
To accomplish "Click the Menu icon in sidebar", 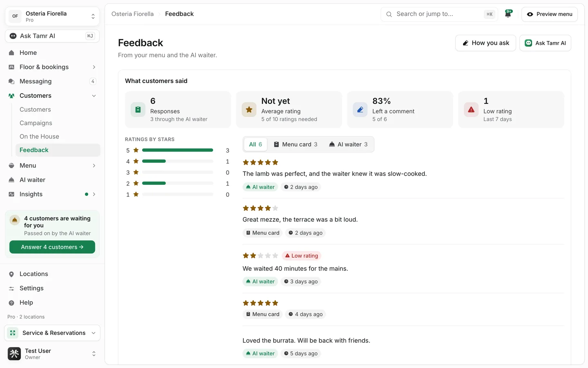I will (11, 166).
